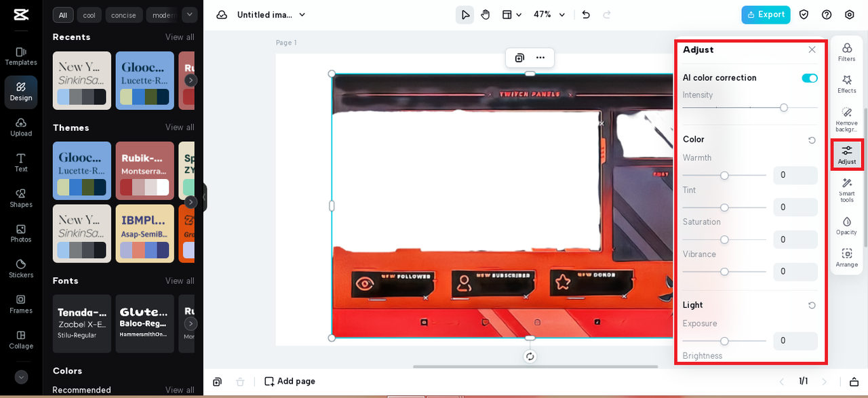Viewport: 868px width, 398px height.
Task: Open the Adjust tool in the right rail
Action: 847,155
